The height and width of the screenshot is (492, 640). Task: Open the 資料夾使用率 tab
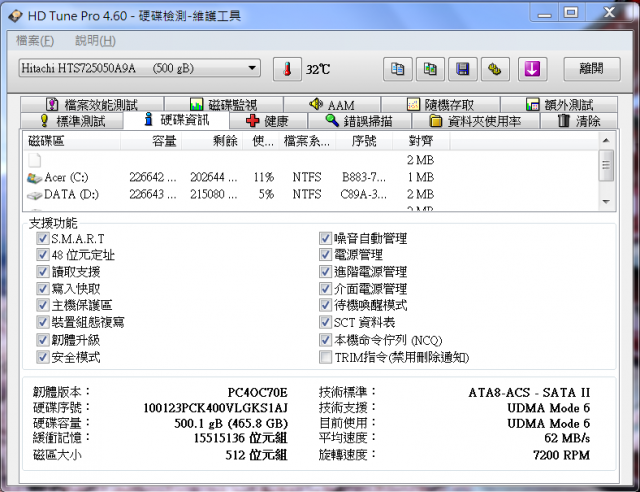coord(476,121)
